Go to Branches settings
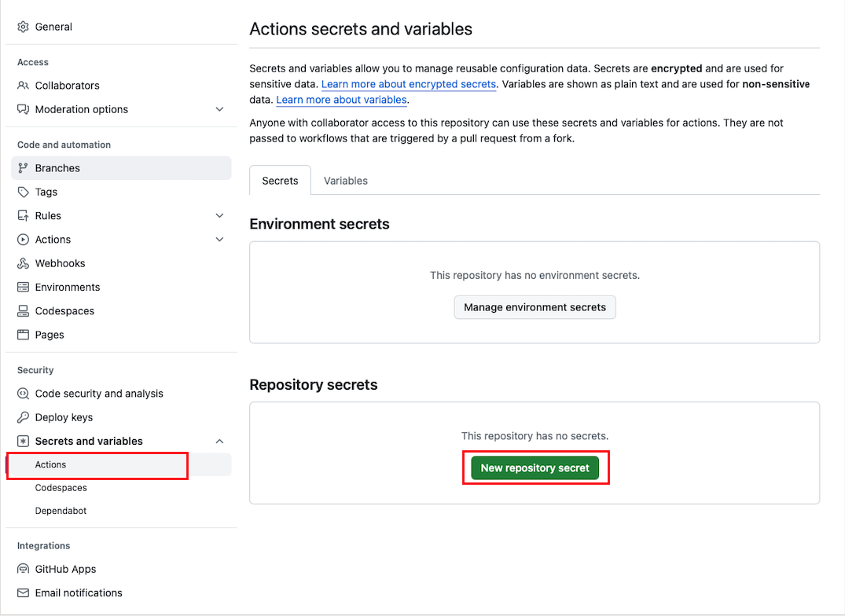 (121, 168)
